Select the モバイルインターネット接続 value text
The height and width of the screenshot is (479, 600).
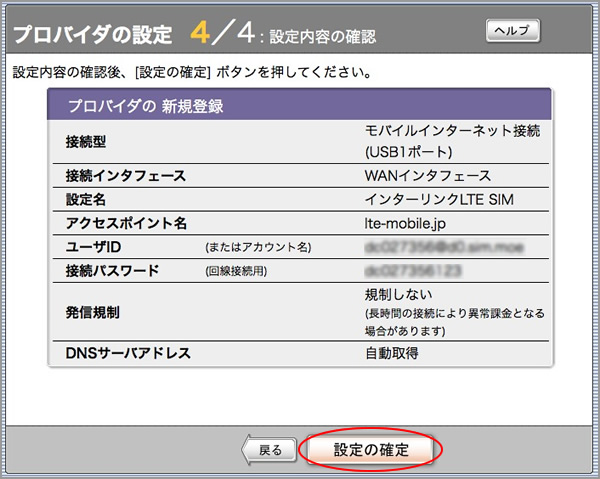(454, 131)
